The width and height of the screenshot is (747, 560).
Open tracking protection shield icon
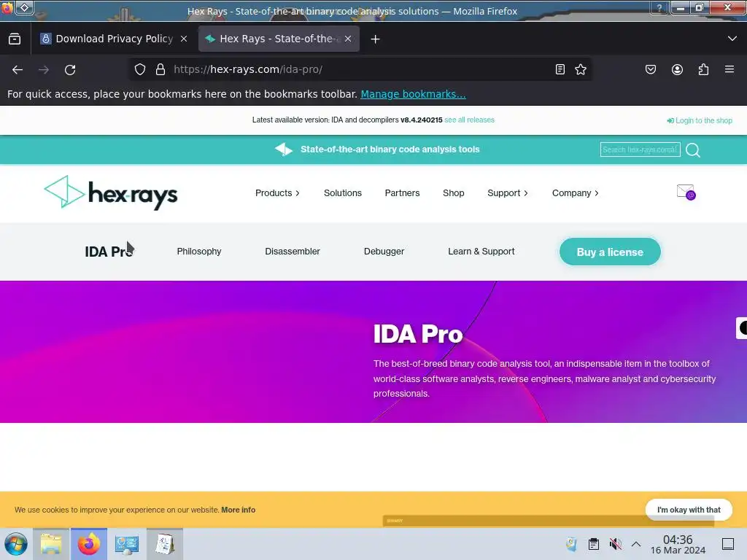pos(139,69)
